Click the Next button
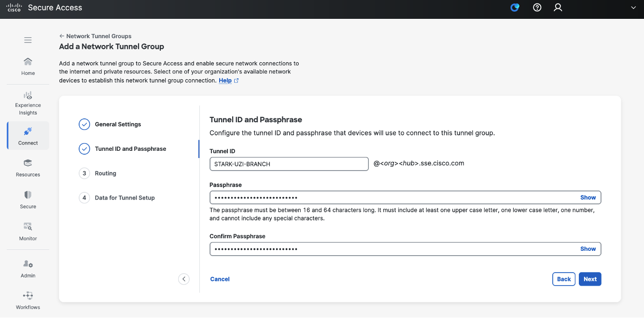This screenshot has width=644, height=318. point(590,279)
